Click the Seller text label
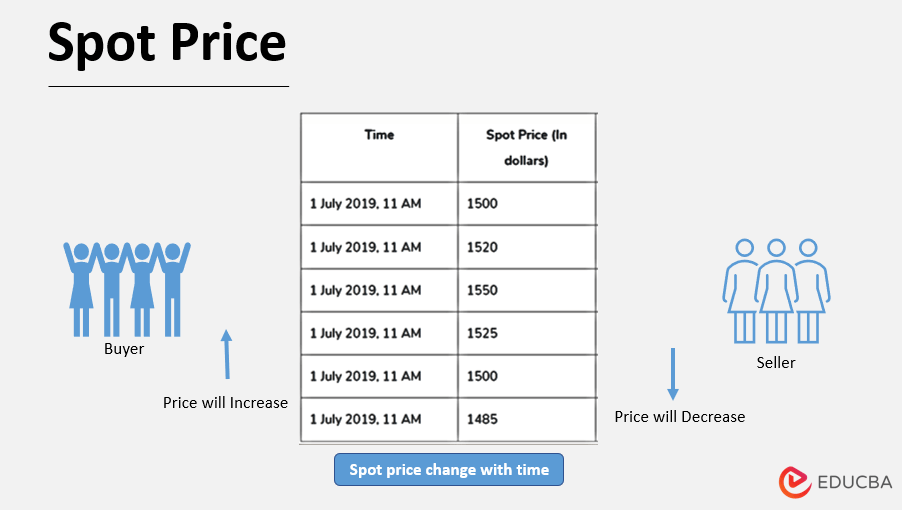The width and height of the screenshot is (902, 510). coord(776,363)
